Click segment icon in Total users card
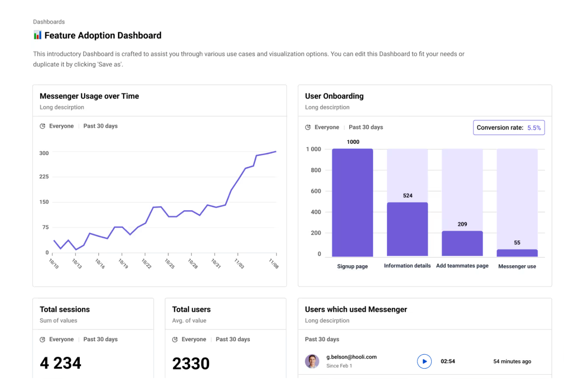588x392 pixels. coord(175,339)
